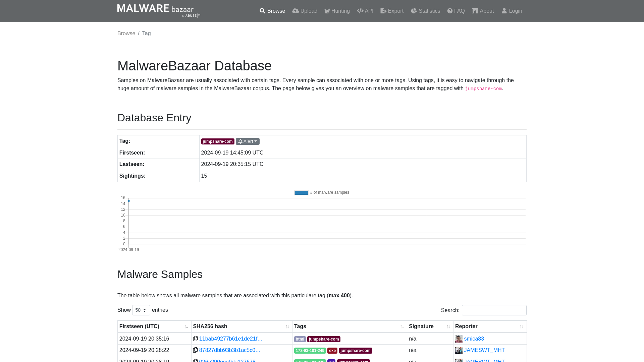The image size is (644, 362).
Task: Click the Login nav link
Action: point(512,11)
